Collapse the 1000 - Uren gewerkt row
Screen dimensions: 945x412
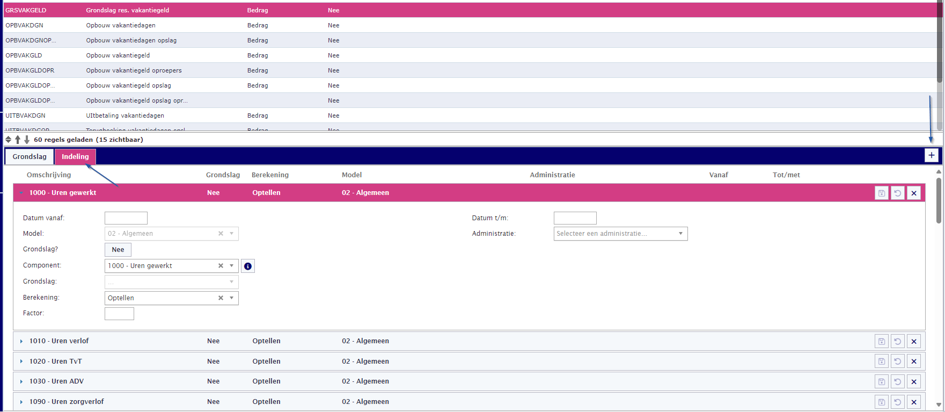21,193
